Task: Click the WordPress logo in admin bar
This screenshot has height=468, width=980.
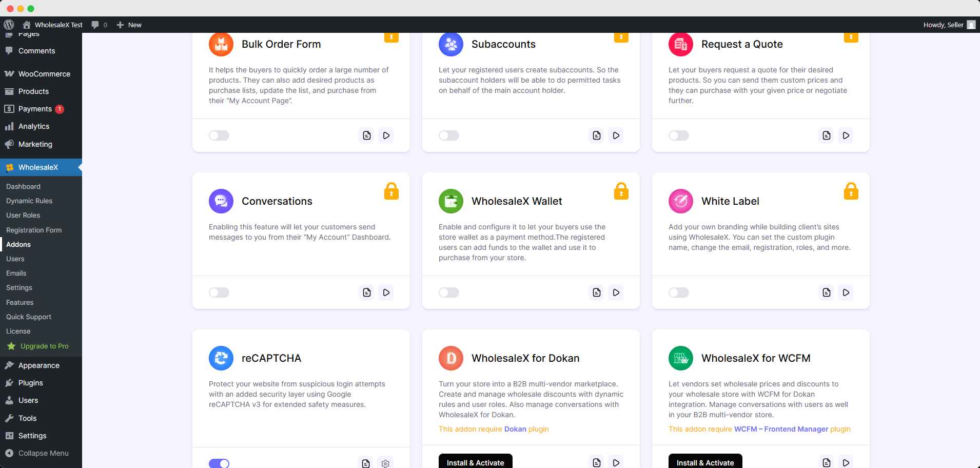Action: point(9,25)
